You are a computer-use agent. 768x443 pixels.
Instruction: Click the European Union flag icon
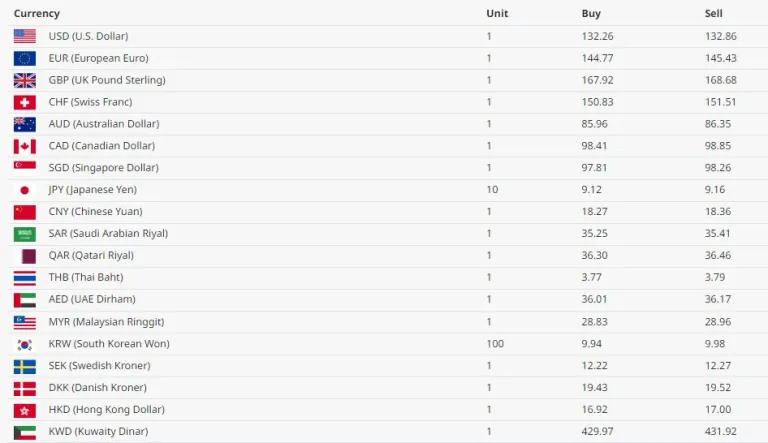[x=25, y=58]
